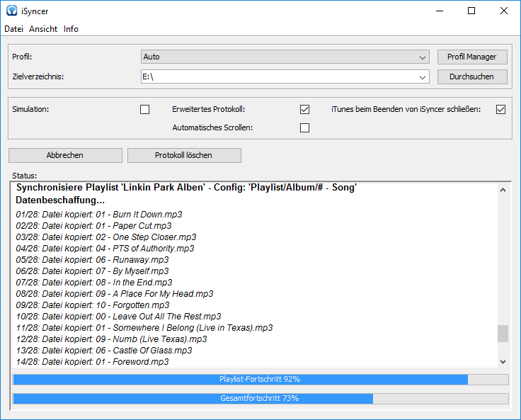521x420 pixels.
Task: Select log line '06 - Castle Of Glass.mp3'
Action: tap(104, 350)
